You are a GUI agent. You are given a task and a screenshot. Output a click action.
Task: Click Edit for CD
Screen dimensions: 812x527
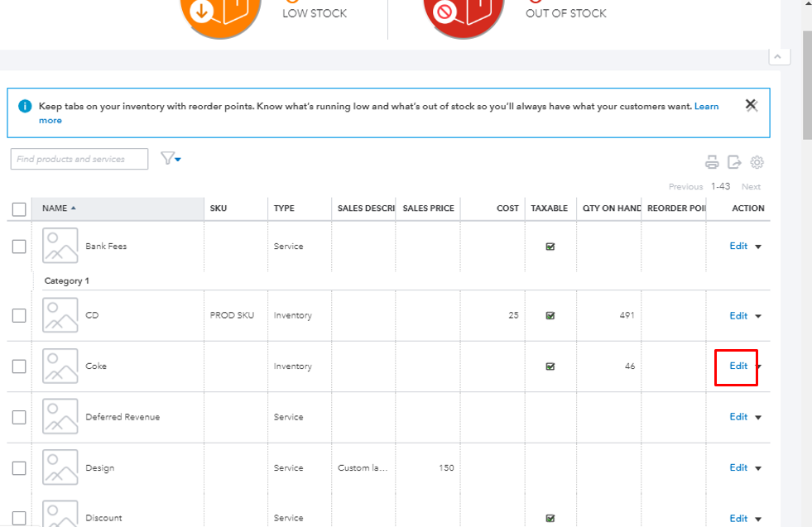coord(738,316)
